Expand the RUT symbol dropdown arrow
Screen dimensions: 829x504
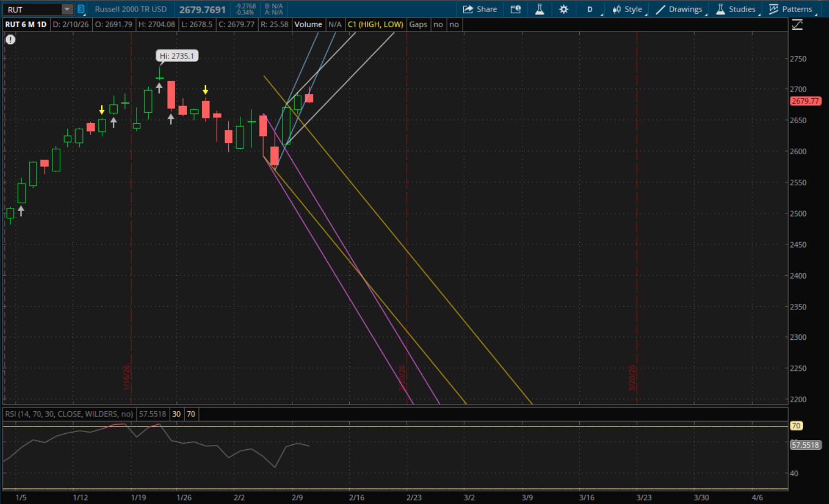coord(67,9)
